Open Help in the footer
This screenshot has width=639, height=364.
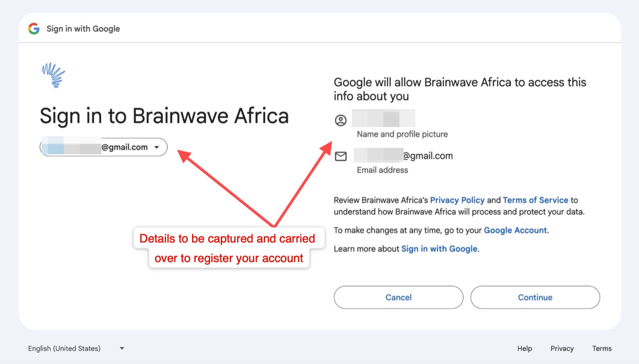point(524,348)
